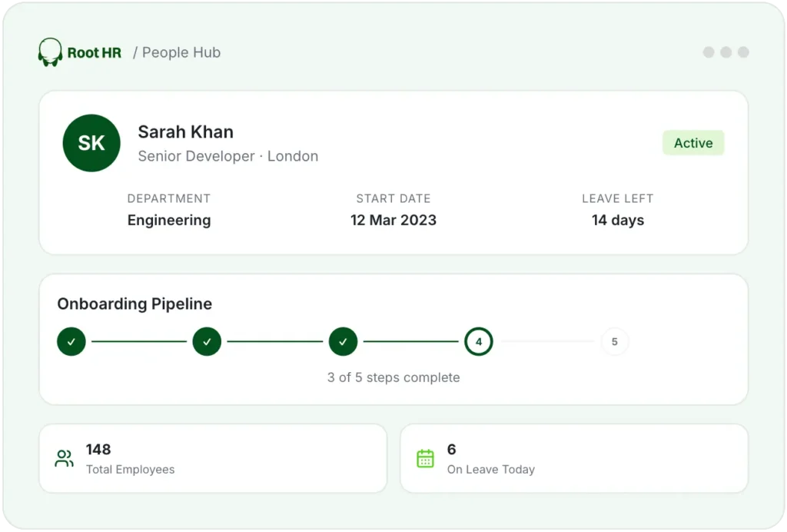Click the Onboarding Pipeline heading
This screenshot has width=787, height=532.
click(x=134, y=304)
